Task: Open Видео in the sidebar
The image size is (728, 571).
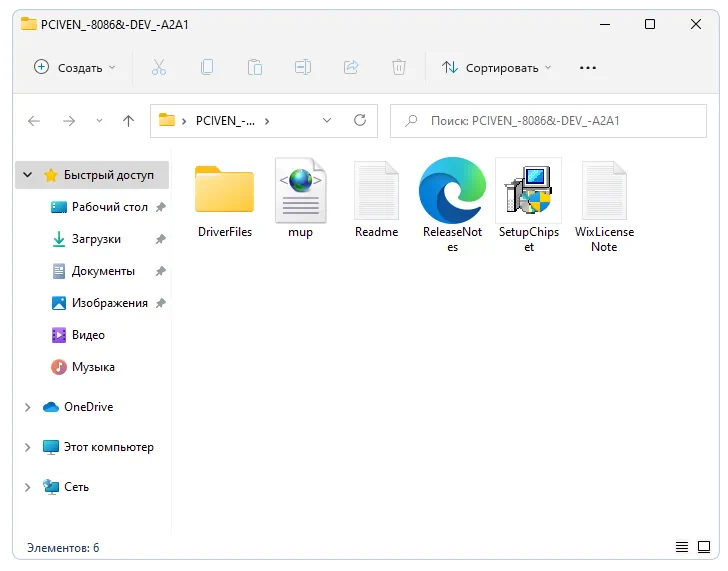Action: 88,335
